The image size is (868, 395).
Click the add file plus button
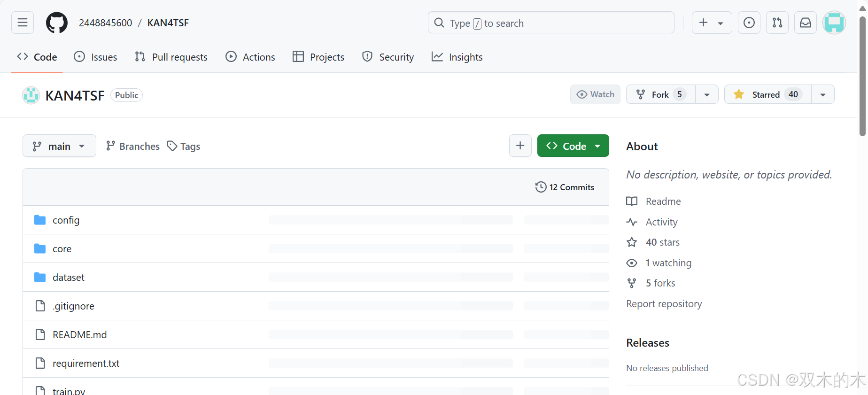tap(520, 146)
